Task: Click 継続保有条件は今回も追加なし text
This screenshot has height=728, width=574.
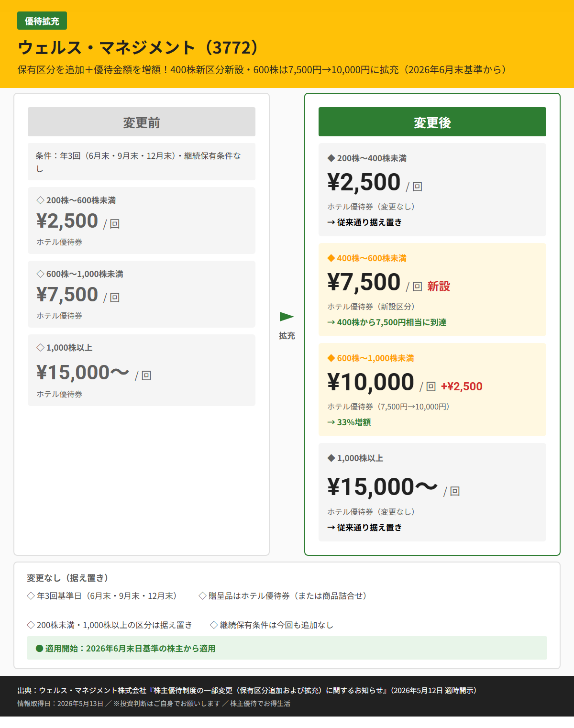Action: coord(276,625)
